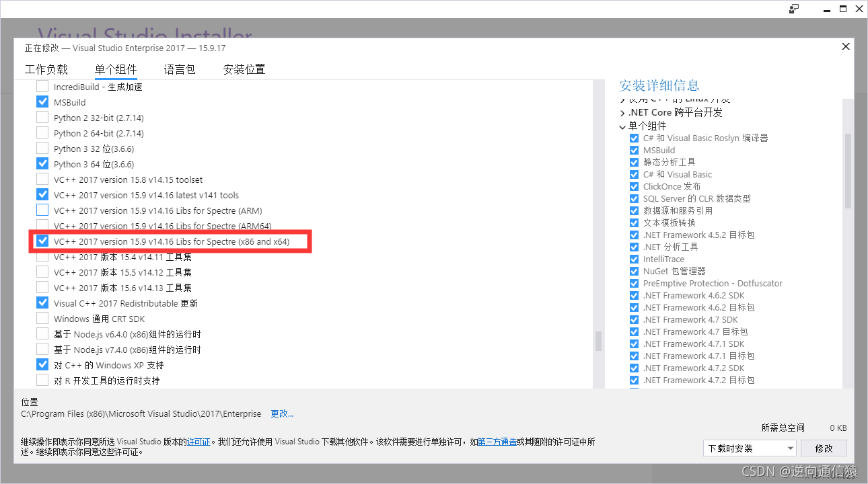Uncheck .NET Framework 4.7 目标包
This screenshot has width=868, height=484.
coord(634,331)
